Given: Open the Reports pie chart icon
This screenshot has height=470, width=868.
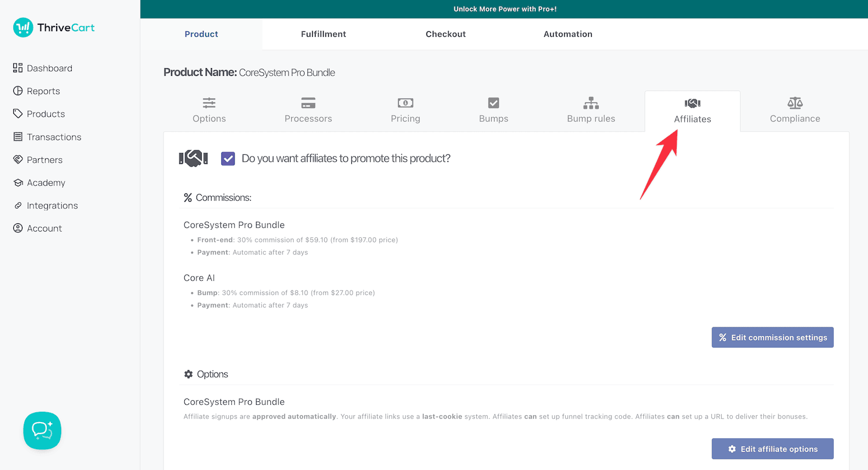Looking at the screenshot, I should (18, 91).
